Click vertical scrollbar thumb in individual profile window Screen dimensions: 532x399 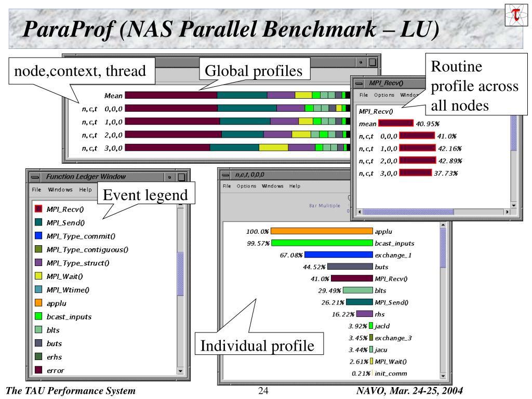[443, 248]
